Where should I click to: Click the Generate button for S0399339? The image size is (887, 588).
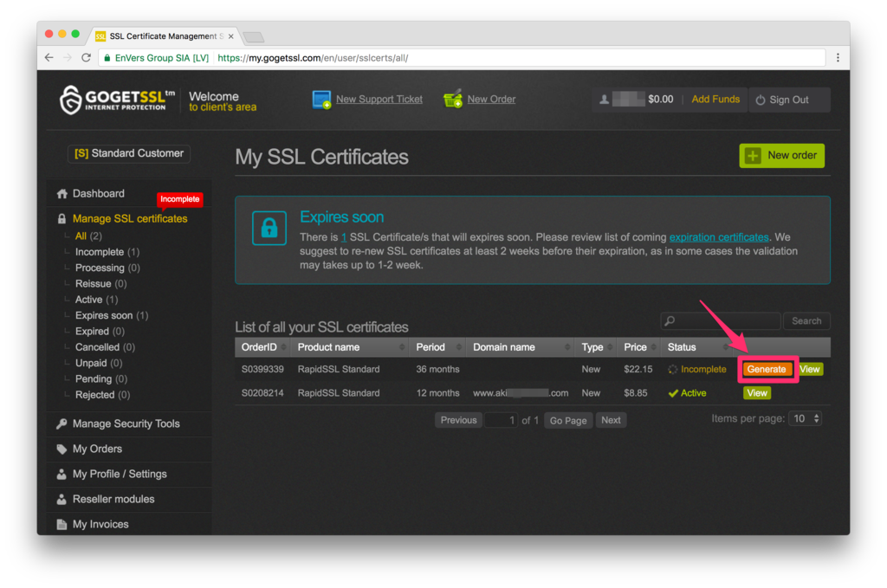[x=767, y=369]
